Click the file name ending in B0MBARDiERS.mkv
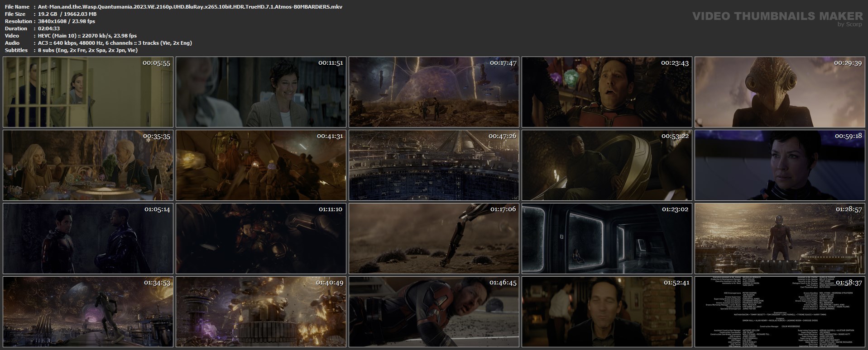868x350 pixels. tap(190, 7)
